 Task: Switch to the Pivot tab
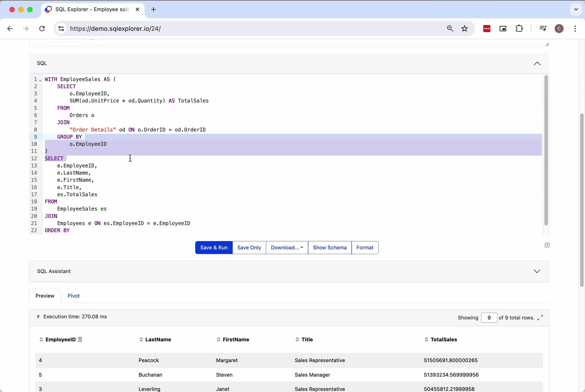point(74,296)
